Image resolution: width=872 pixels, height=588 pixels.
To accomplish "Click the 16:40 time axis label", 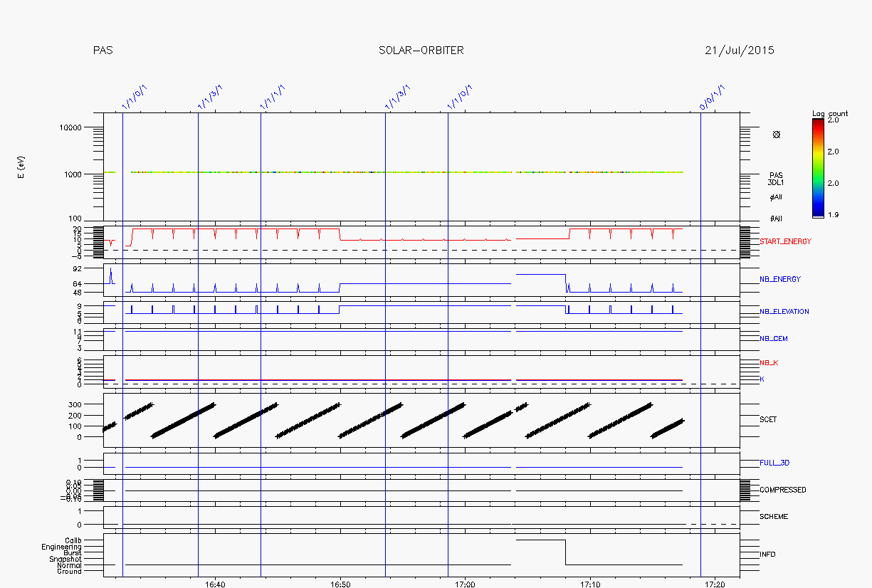I will [215, 584].
